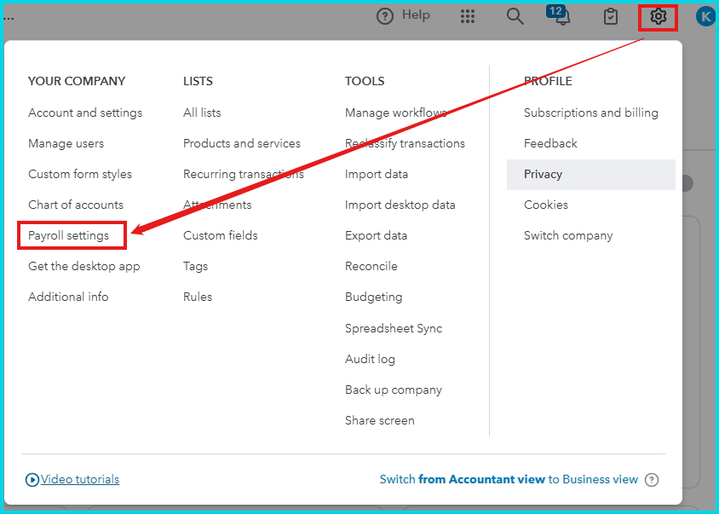Viewport: 719px width, 514px height.
Task: Click the search magnifier icon
Action: pos(514,17)
